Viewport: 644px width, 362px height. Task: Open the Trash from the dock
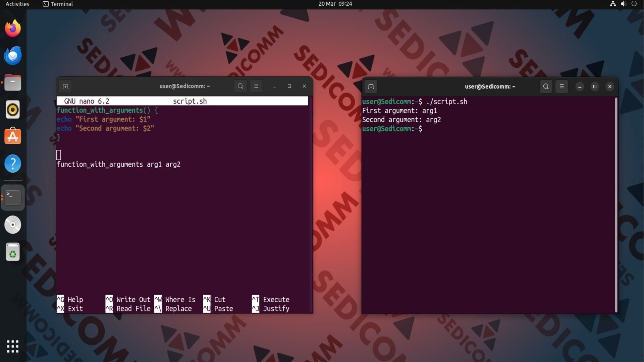tap(13, 252)
